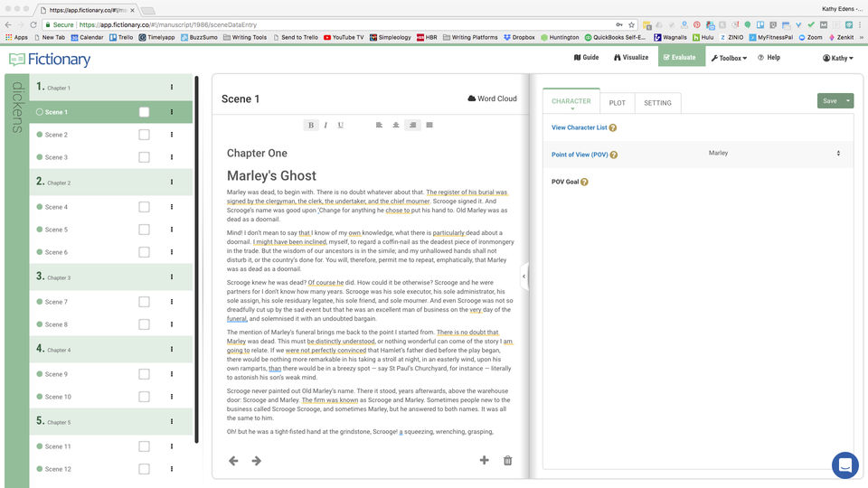Image resolution: width=868 pixels, height=488 pixels.
Task: Apply underline formatting in the scene editor
Action: pos(341,125)
